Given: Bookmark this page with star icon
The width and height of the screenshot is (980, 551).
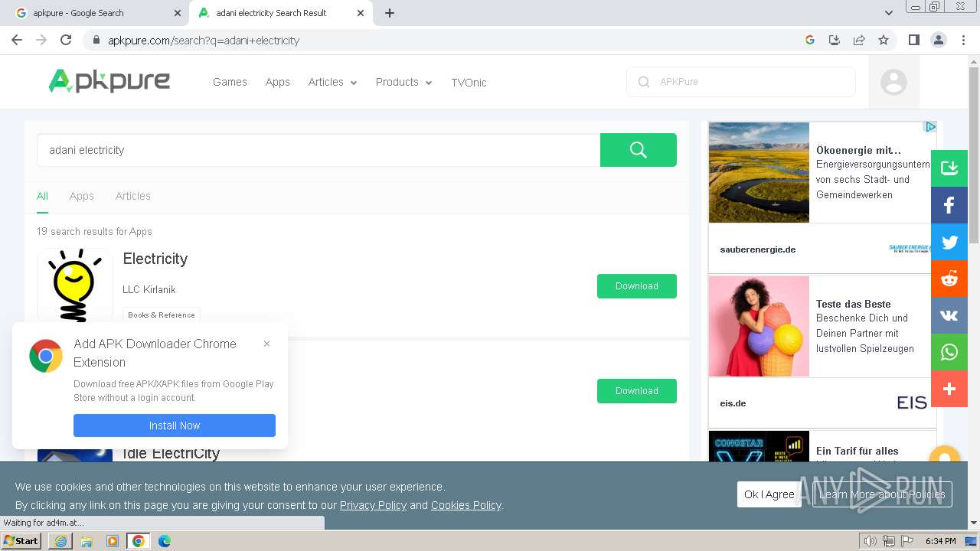Looking at the screenshot, I should (884, 40).
